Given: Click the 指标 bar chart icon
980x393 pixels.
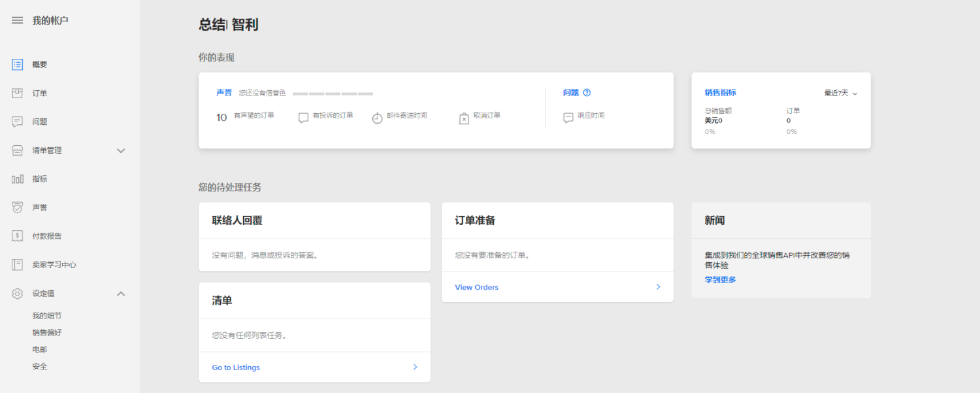Looking at the screenshot, I should pyautogui.click(x=18, y=179).
